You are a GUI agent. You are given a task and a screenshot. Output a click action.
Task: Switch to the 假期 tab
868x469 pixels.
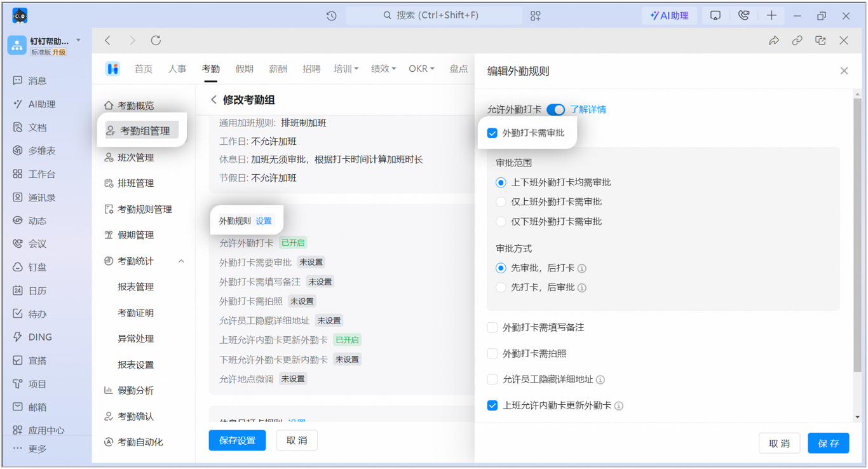(x=245, y=69)
